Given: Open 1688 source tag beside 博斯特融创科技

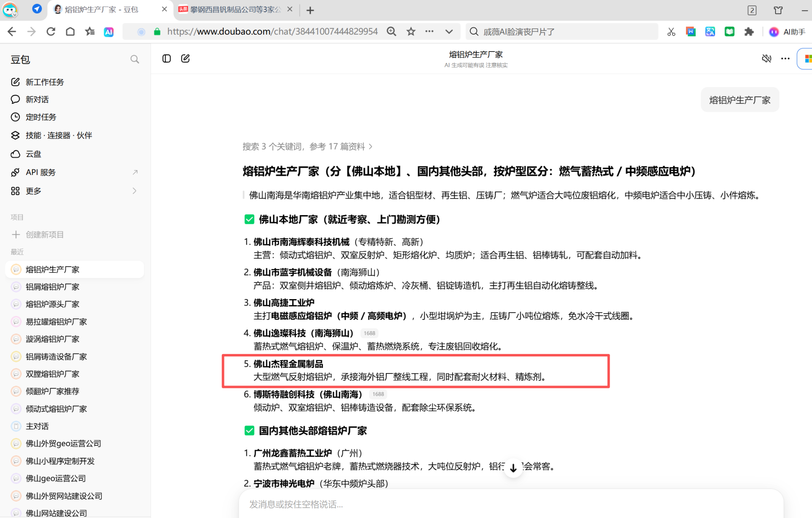Looking at the screenshot, I should coord(378,394).
